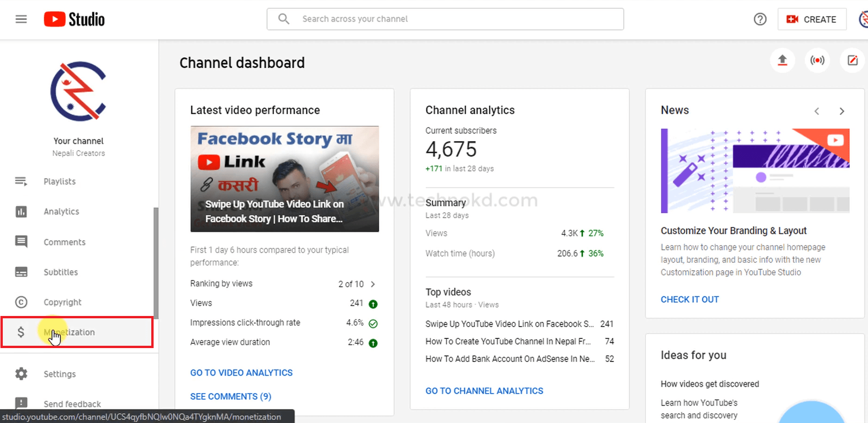The image size is (868, 423).
Task: Click the Comments icon in sidebar
Action: (x=21, y=242)
